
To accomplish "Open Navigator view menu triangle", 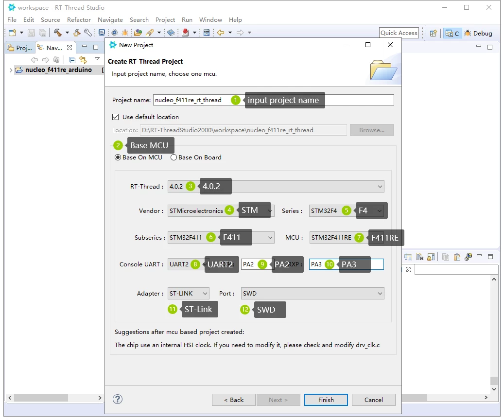I will (97, 59).
